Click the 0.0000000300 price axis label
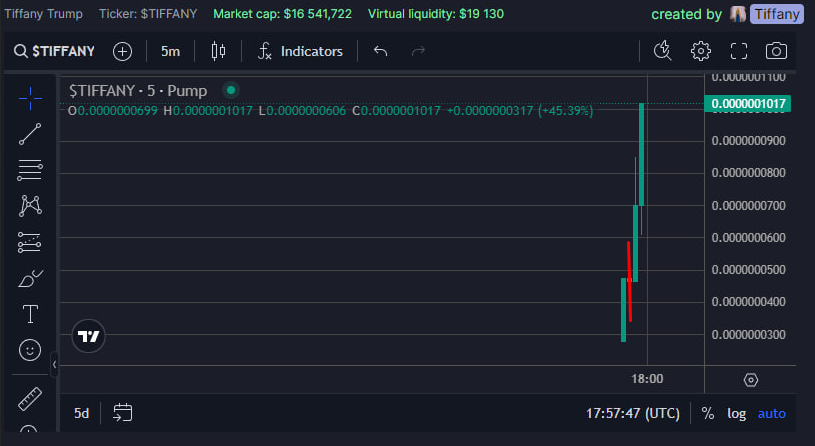 [x=748, y=334]
